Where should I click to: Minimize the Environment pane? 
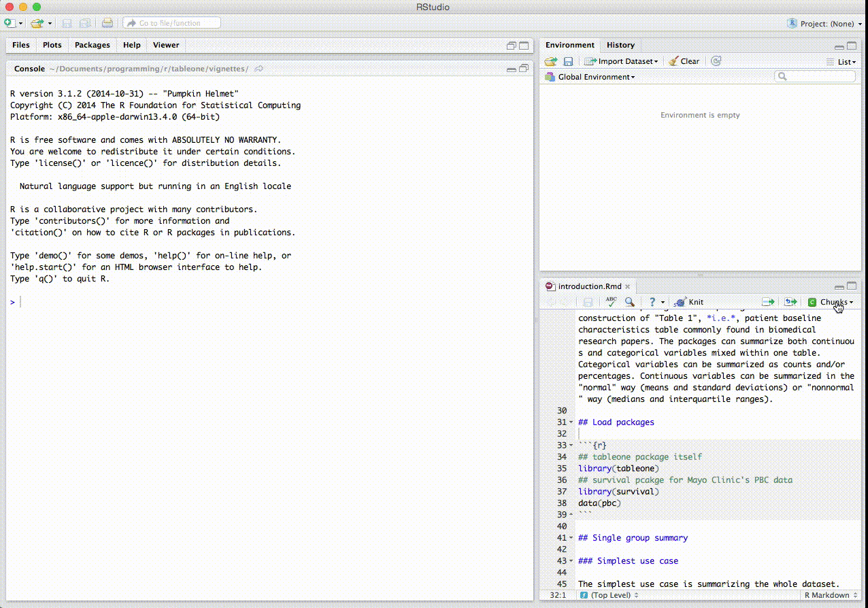tap(839, 46)
